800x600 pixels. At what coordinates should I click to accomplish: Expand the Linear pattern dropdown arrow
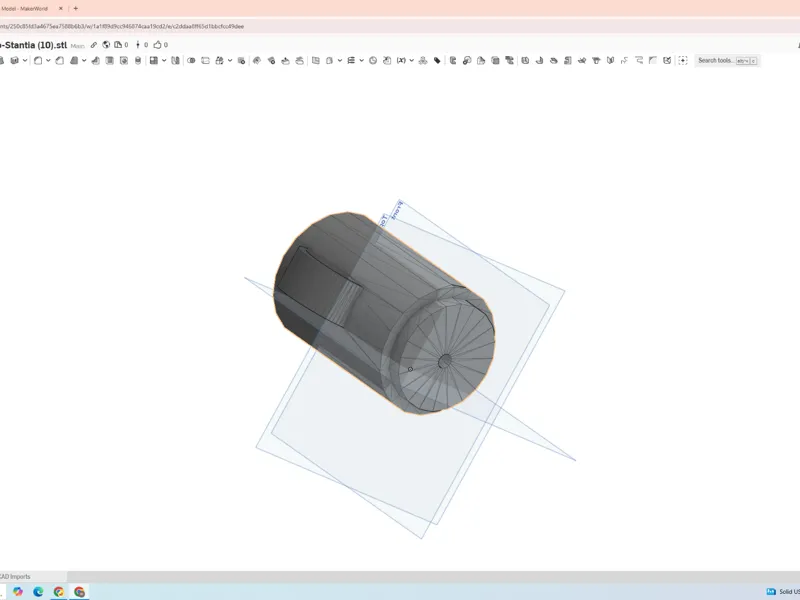tap(164, 60)
